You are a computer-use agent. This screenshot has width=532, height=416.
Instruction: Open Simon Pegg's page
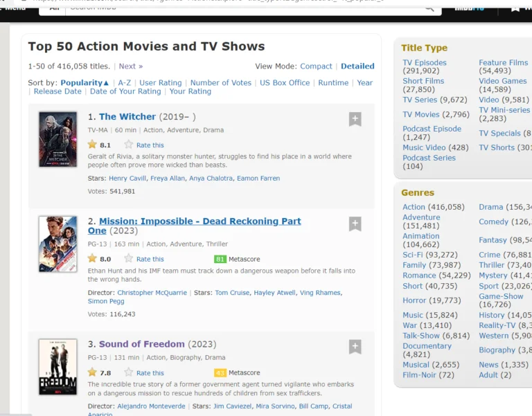(106, 301)
